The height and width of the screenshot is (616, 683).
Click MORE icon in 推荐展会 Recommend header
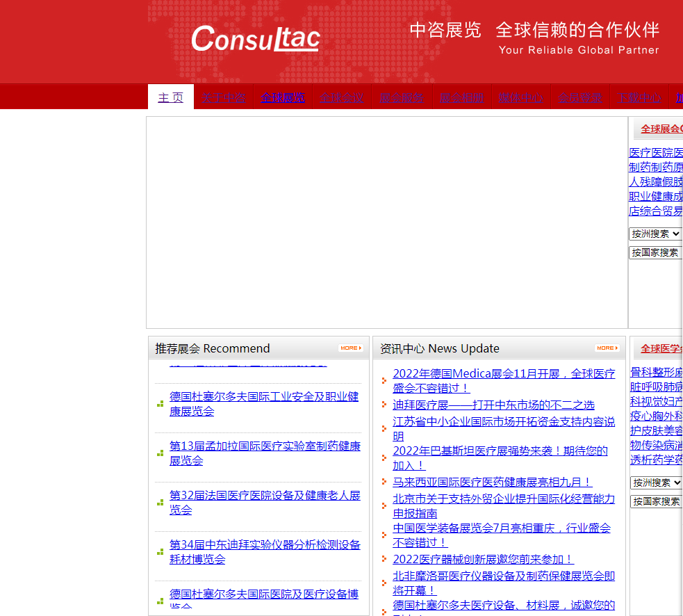351,348
